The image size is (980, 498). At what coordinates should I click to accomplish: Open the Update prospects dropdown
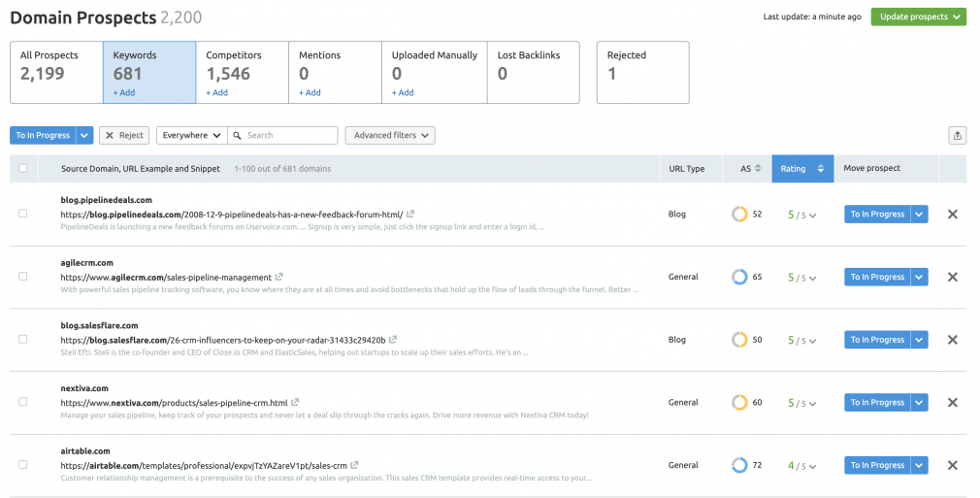pyautogui.click(x=918, y=17)
